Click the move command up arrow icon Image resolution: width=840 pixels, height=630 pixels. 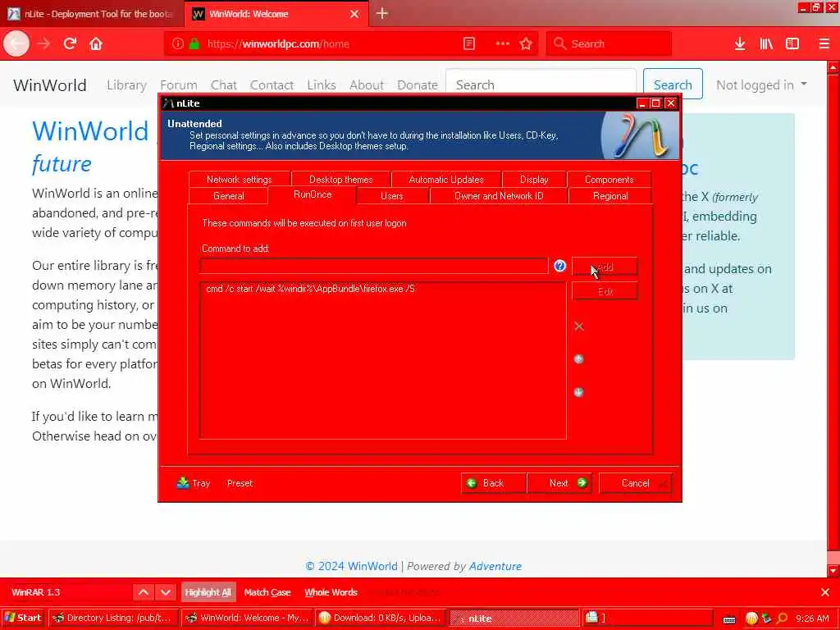pos(578,359)
